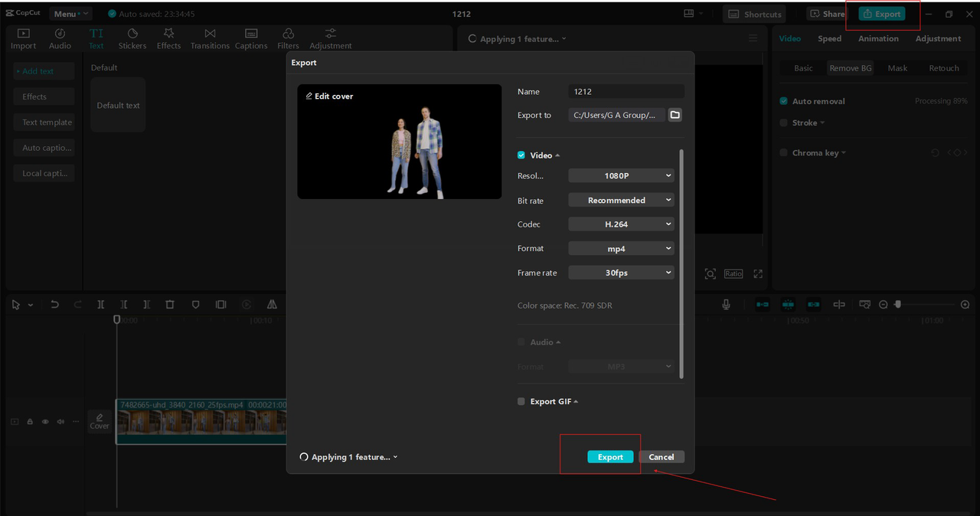
Task: Click the Export button in dialog
Action: click(x=610, y=457)
